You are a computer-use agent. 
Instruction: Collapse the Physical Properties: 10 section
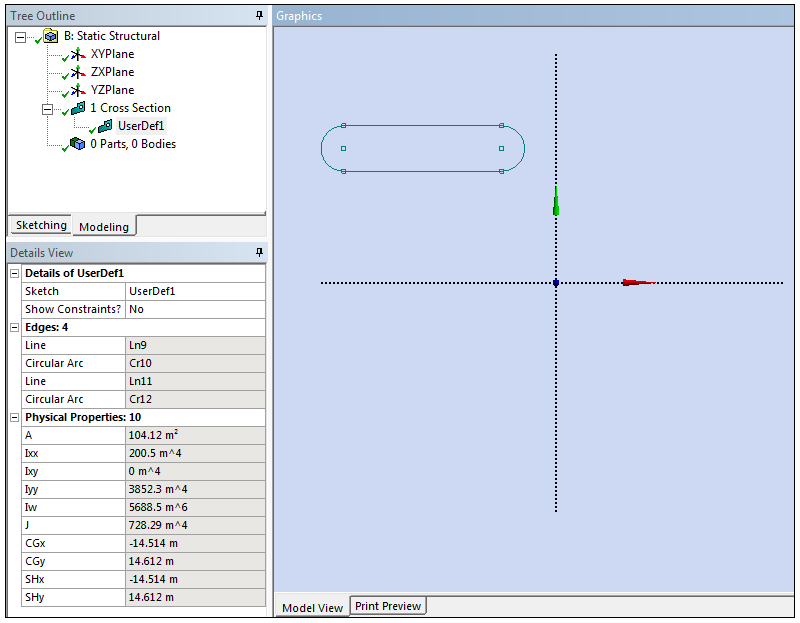tap(15, 417)
